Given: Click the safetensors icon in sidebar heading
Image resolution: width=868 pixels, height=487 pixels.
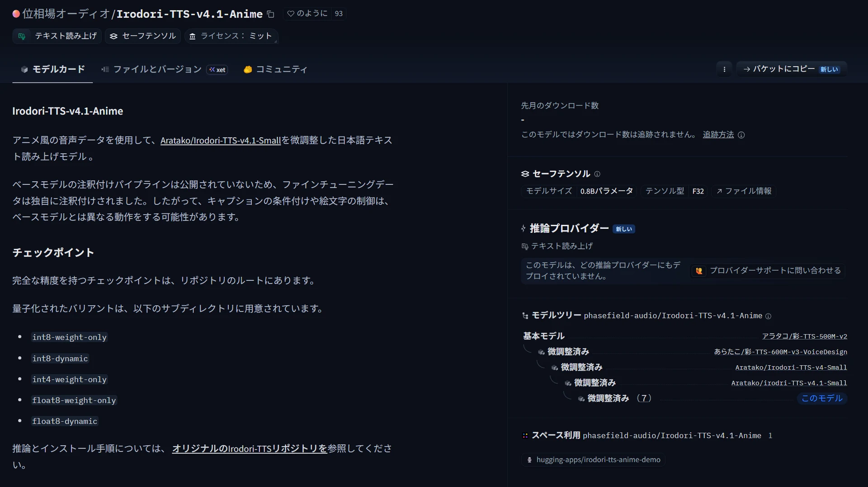Looking at the screenshot, I should click(x=525, y=174).
